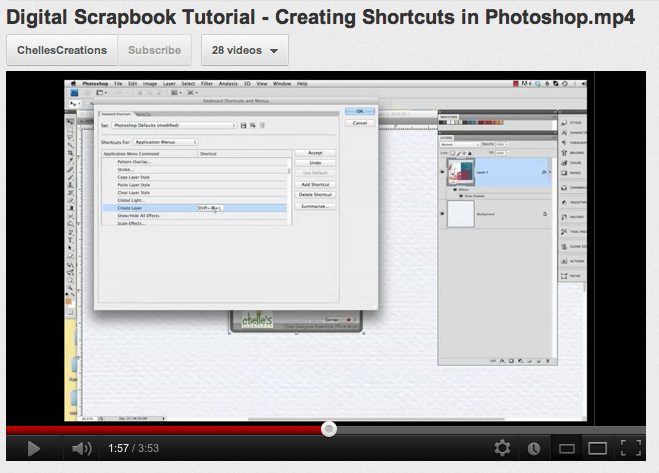The image size is (659, 473).
Task: Open the Photoshop File menu
Action: pyautogui.click(x=118, y=84)
